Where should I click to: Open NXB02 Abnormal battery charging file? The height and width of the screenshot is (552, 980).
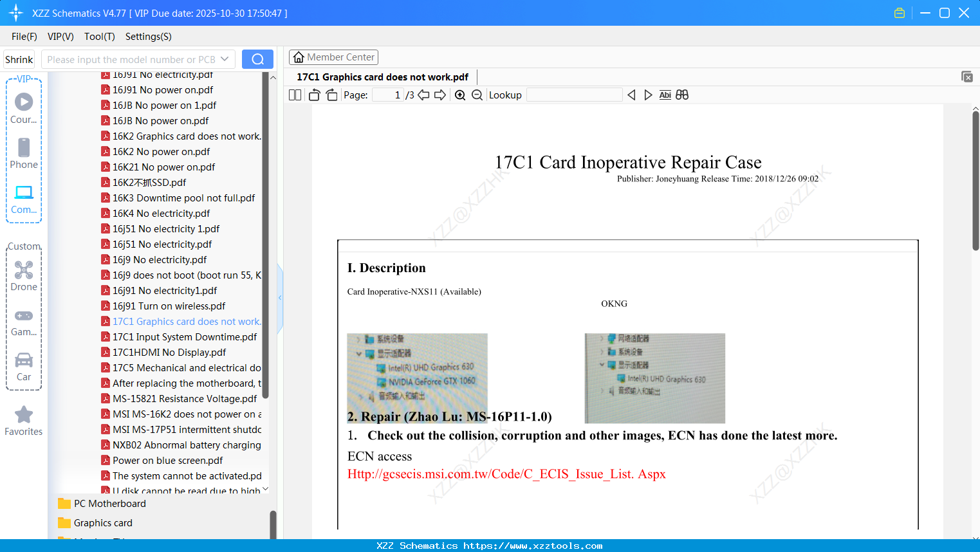coord(187,445)
